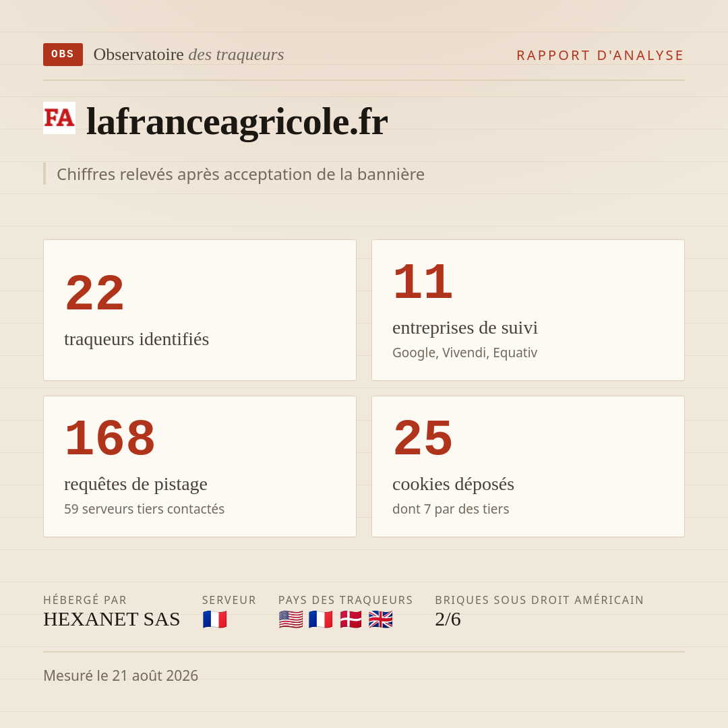Click the United Kingdom flag icon

[x=381, y=619]
